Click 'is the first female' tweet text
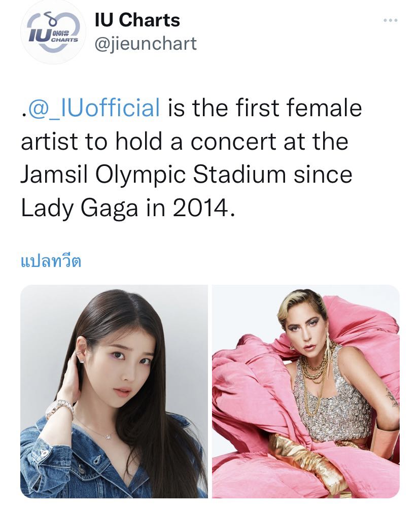 click(265, 108)
